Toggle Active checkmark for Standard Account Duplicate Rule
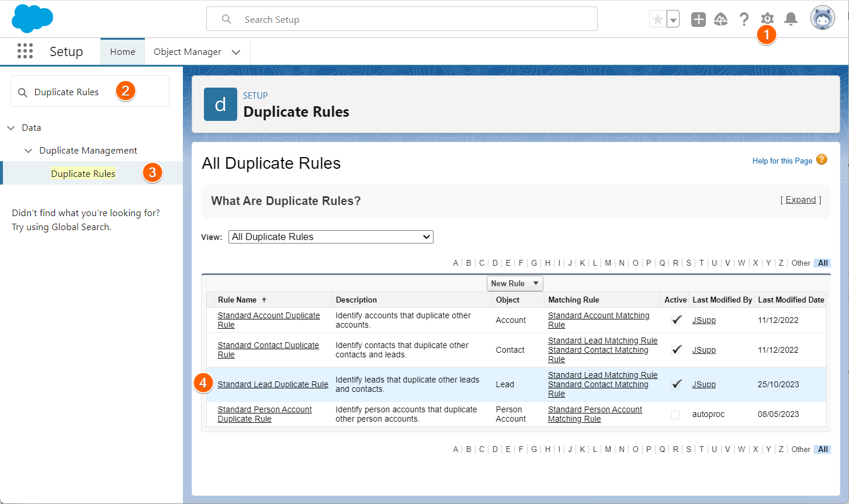 tap(676, 320)
